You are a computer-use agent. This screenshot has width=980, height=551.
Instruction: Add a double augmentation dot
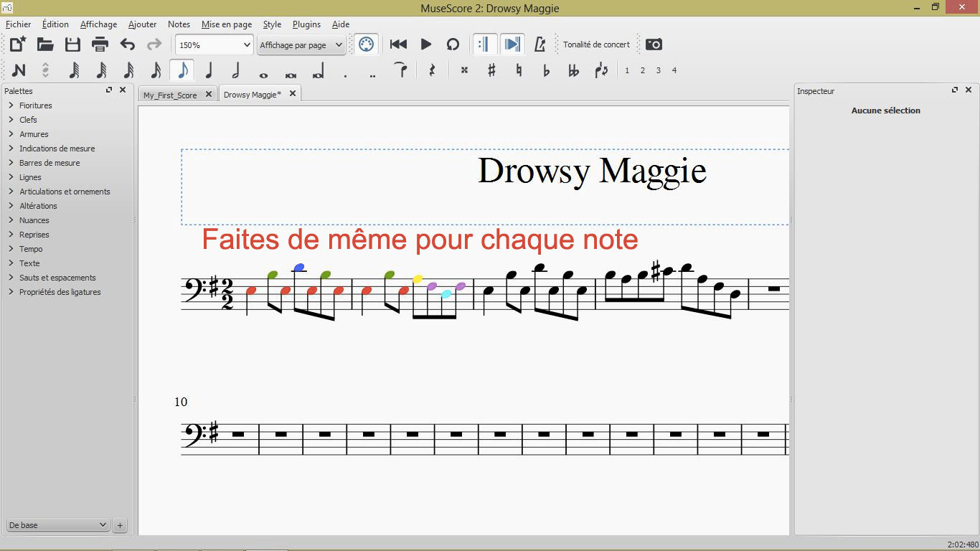[x=372, y=75]
